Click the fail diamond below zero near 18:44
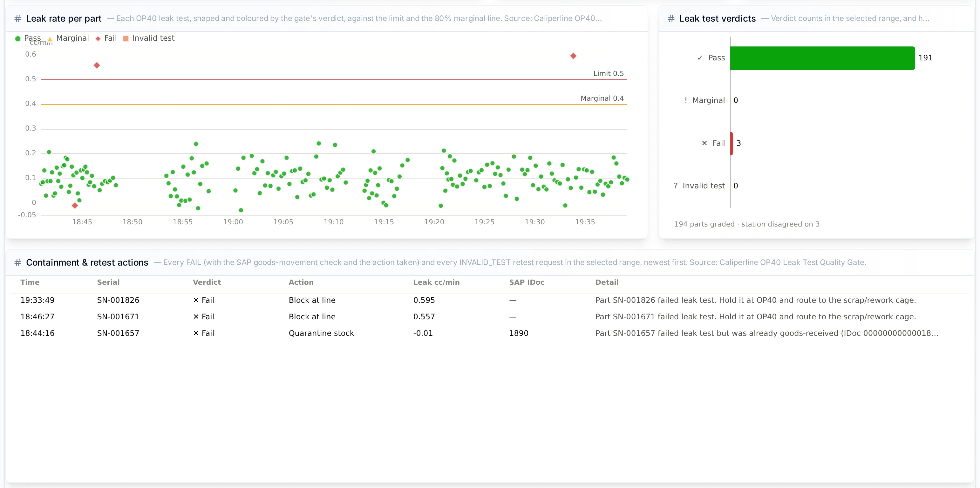Screen dimensions: 980x488 75,205
